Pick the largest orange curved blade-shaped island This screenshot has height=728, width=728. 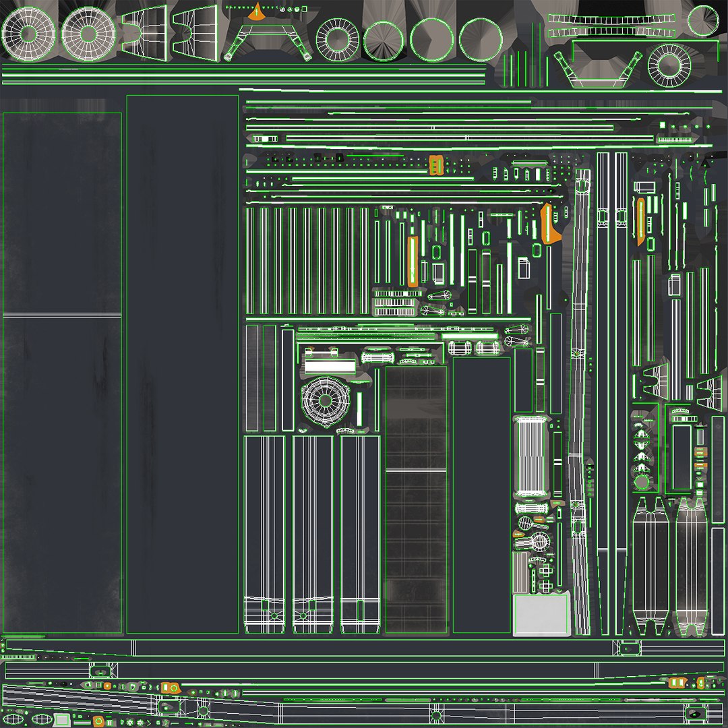pyautogui.click(x=550, y=223)
